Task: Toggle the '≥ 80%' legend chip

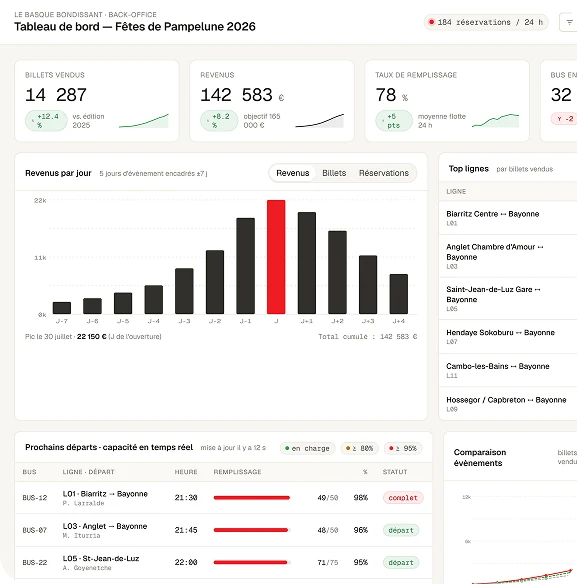Action: [x=359, y=448]
